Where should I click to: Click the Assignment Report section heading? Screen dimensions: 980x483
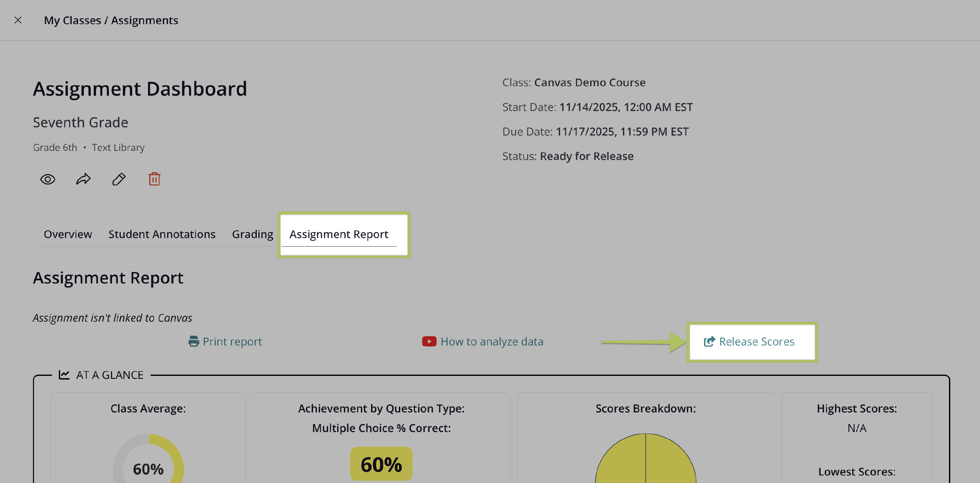pyautogui.click(x=108, y=278)
